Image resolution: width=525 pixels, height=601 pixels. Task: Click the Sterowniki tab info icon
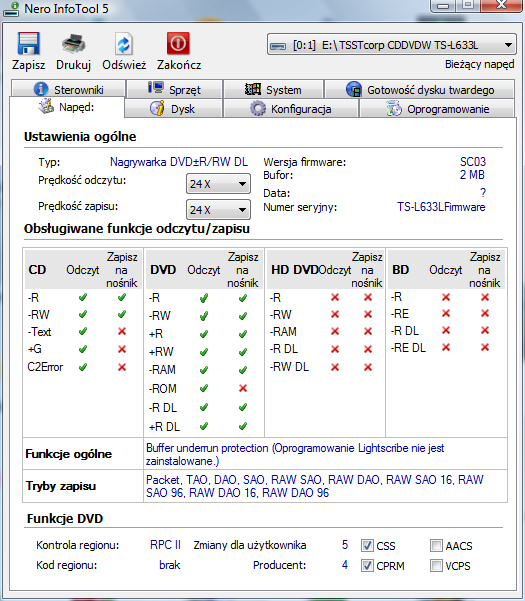click(x=41, y=89)
